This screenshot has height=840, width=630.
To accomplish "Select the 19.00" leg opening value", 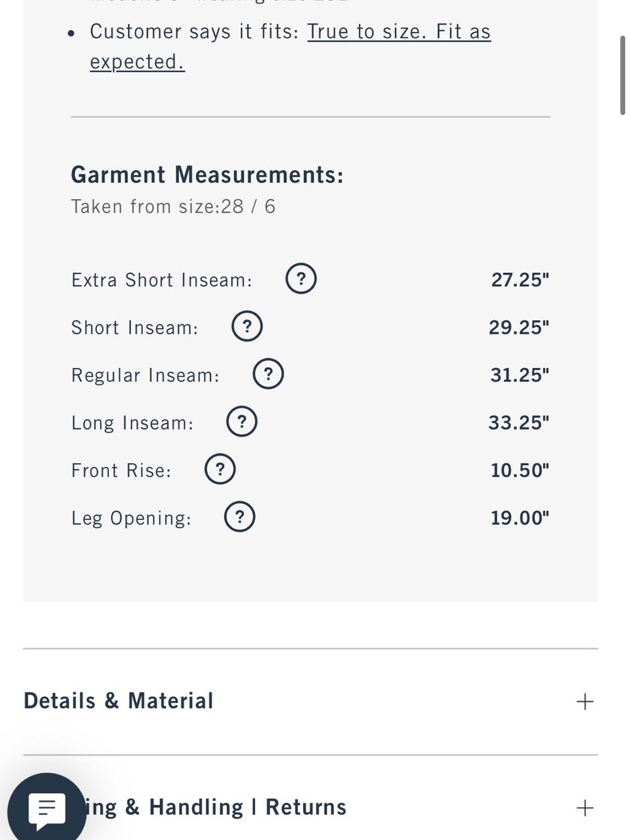I will (520, 518).
